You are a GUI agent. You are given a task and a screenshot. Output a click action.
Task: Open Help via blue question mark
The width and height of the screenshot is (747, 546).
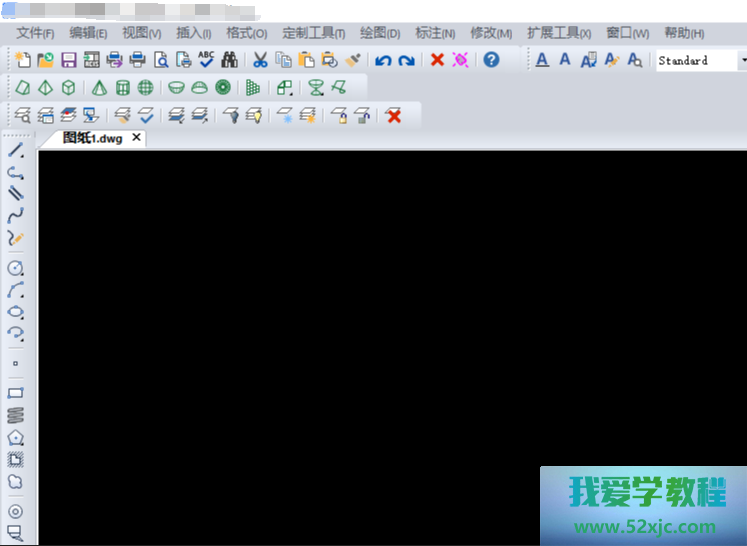[x=491, y=60]
